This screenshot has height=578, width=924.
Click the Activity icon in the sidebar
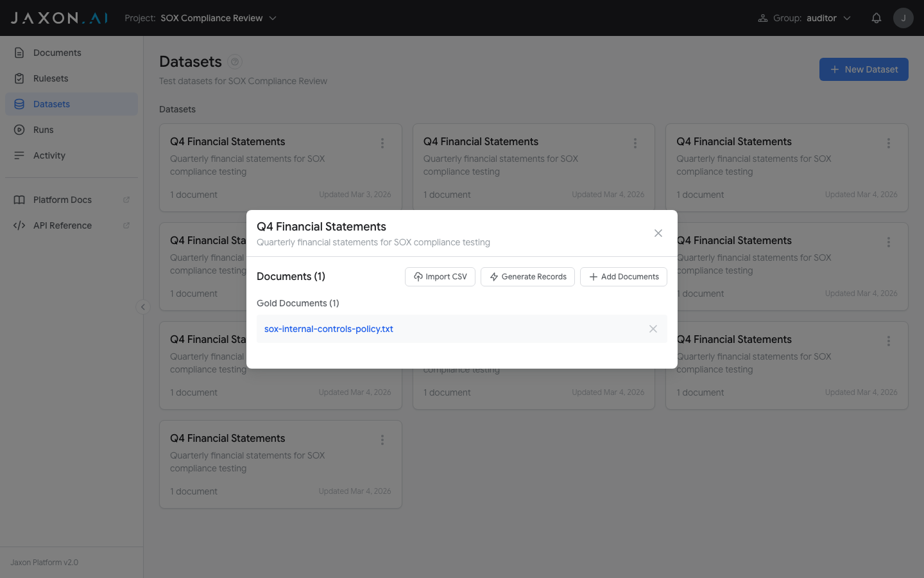20,155
